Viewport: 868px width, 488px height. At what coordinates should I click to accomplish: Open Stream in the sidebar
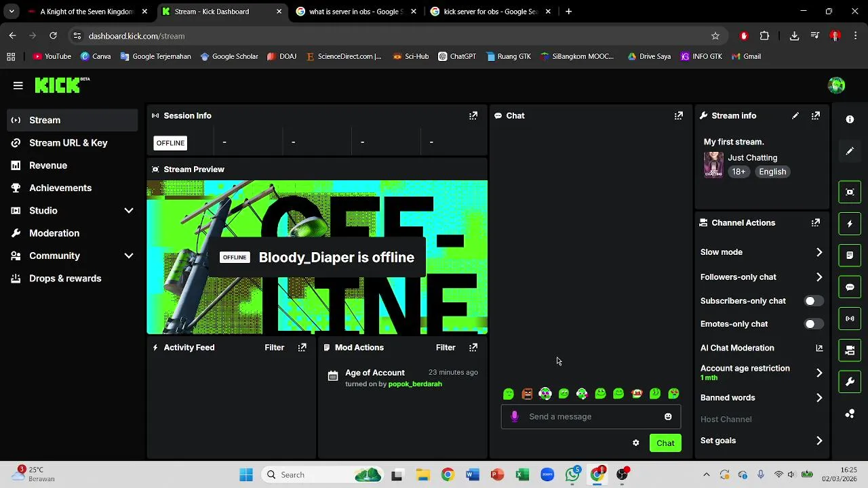pyautogui.click(x=73, y=120)
